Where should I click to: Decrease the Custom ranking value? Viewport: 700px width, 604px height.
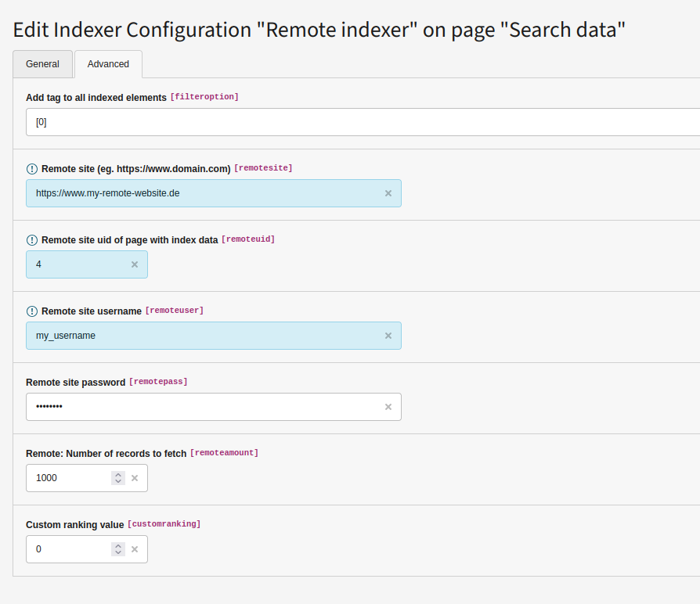click(x=118, y=552)
